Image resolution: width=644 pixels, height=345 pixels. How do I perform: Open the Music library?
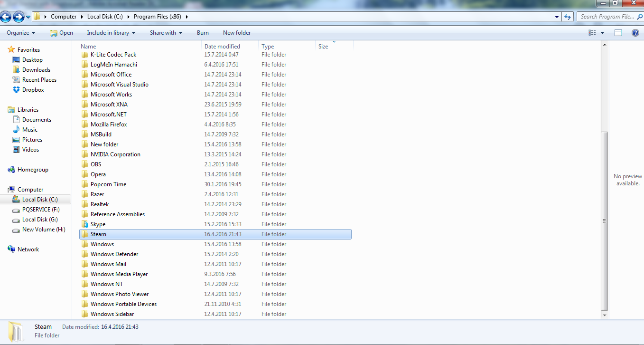(x=29, y=130)
